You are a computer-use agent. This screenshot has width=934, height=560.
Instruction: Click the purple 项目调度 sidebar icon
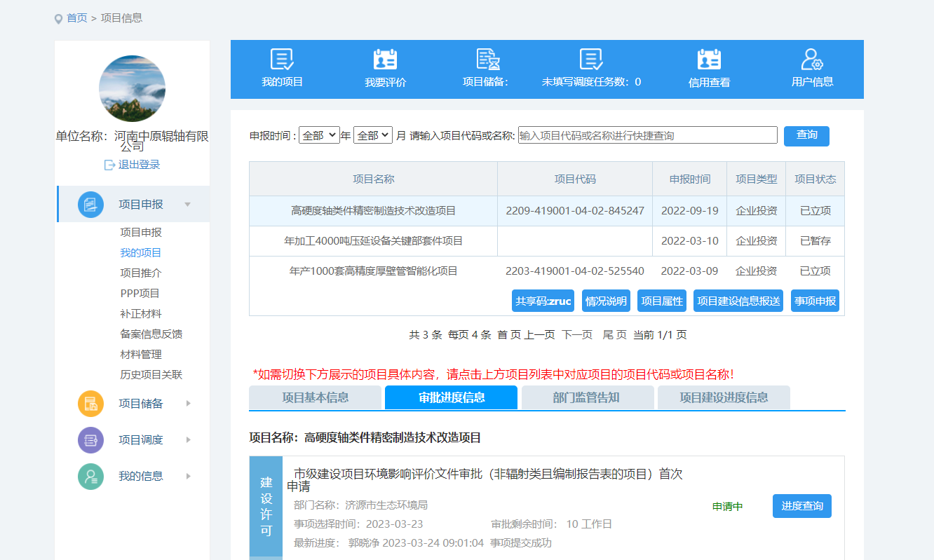pyautogui.click(x=90, y=440)
